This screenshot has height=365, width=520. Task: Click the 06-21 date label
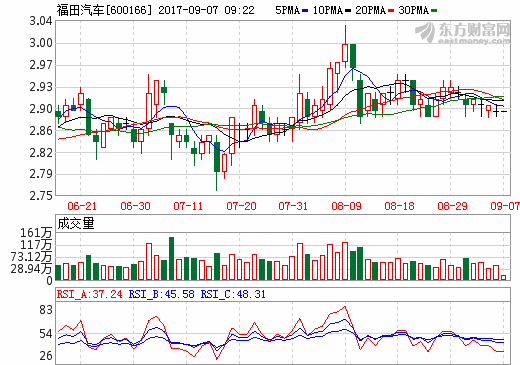82,206
